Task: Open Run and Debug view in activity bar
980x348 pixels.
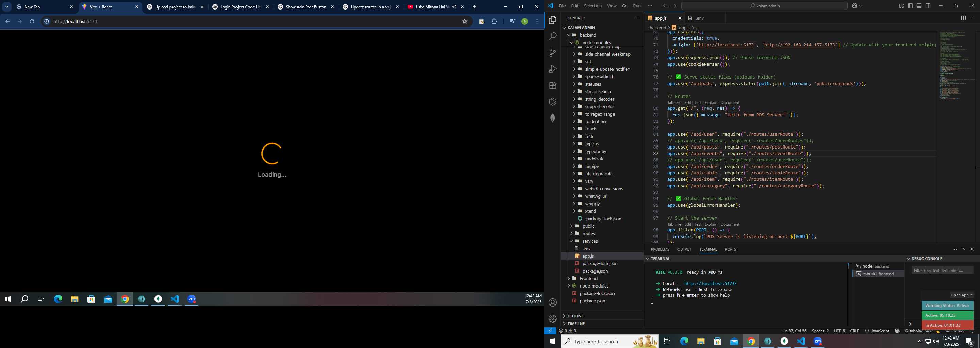Action: pos(552,69)
